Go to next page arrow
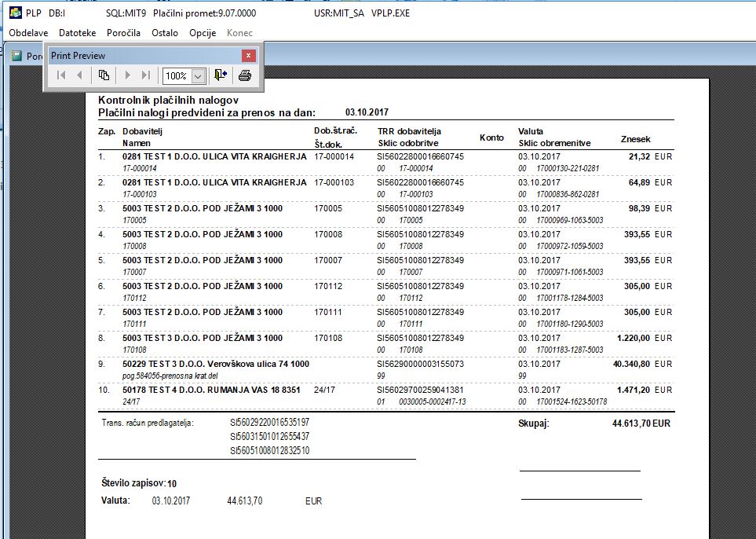This screenshot has height=539, width=756. 128,75
